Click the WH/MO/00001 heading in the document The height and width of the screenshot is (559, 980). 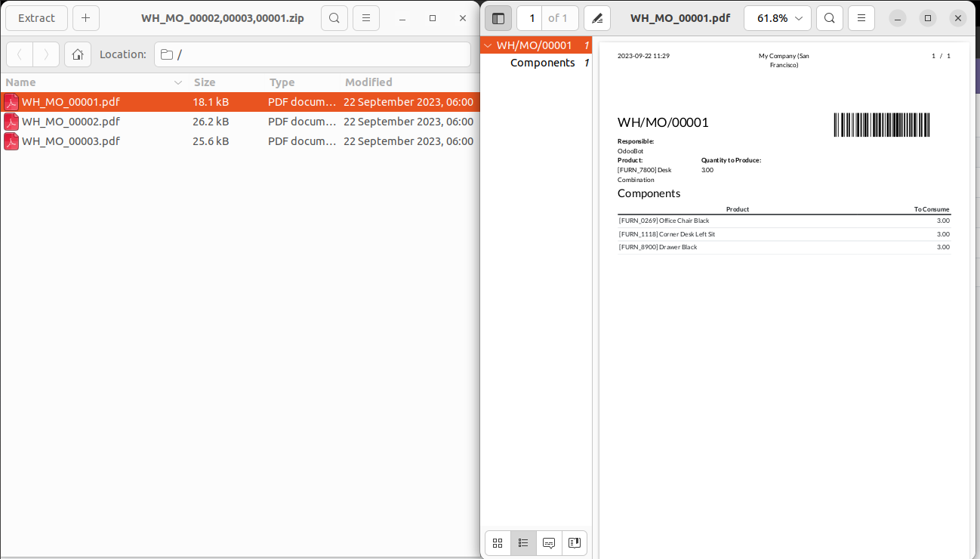coord(663,122)
